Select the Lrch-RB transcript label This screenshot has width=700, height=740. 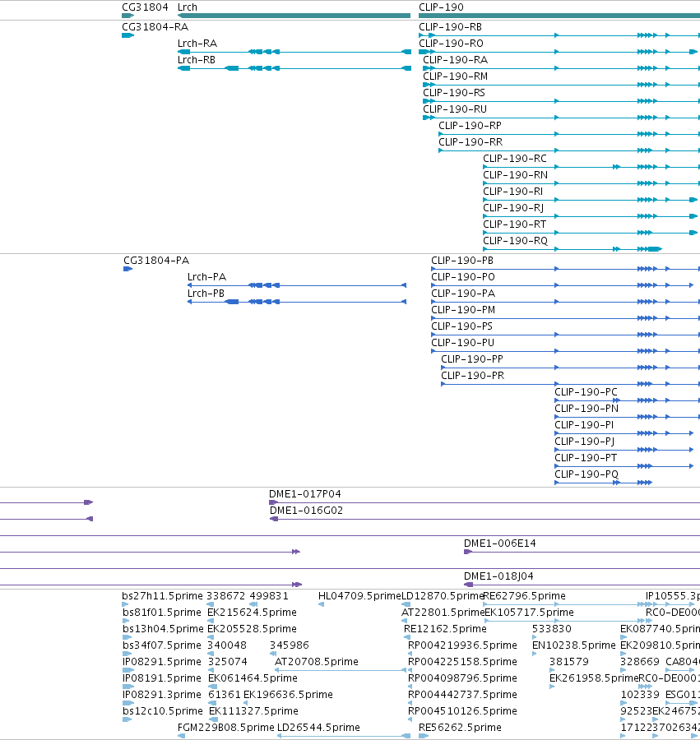pyautogui.click(x=197, y=60)
